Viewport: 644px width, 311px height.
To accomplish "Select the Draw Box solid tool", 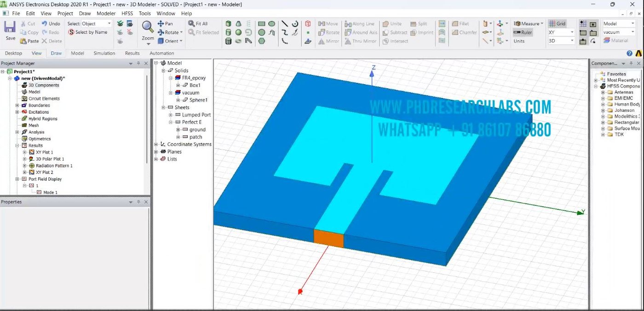I will [x=229, y=23].
